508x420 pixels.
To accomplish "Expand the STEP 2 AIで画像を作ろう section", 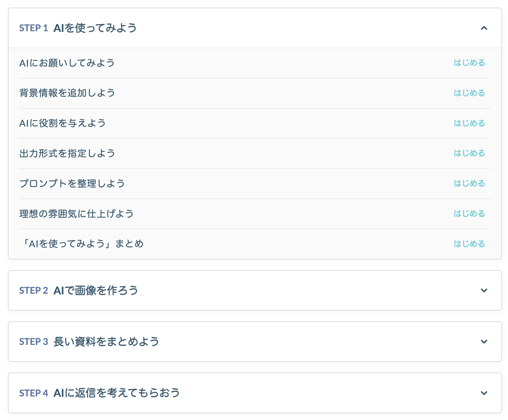I will coord(484,290).
